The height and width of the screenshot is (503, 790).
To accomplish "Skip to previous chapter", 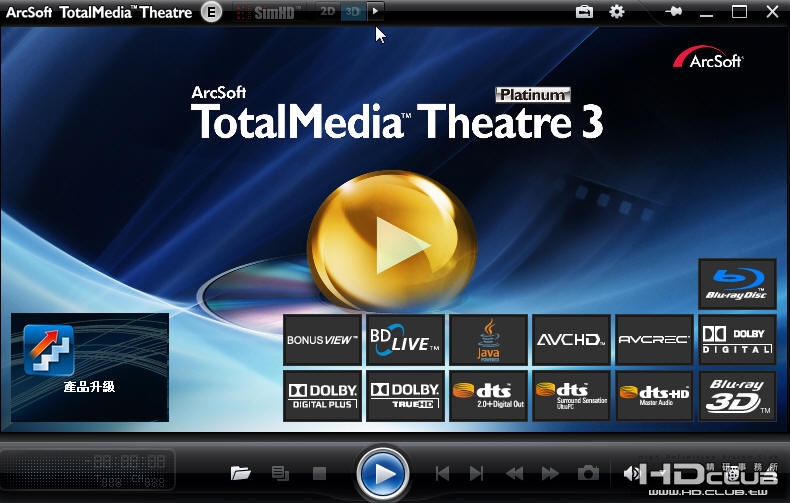I will [442, 473].
